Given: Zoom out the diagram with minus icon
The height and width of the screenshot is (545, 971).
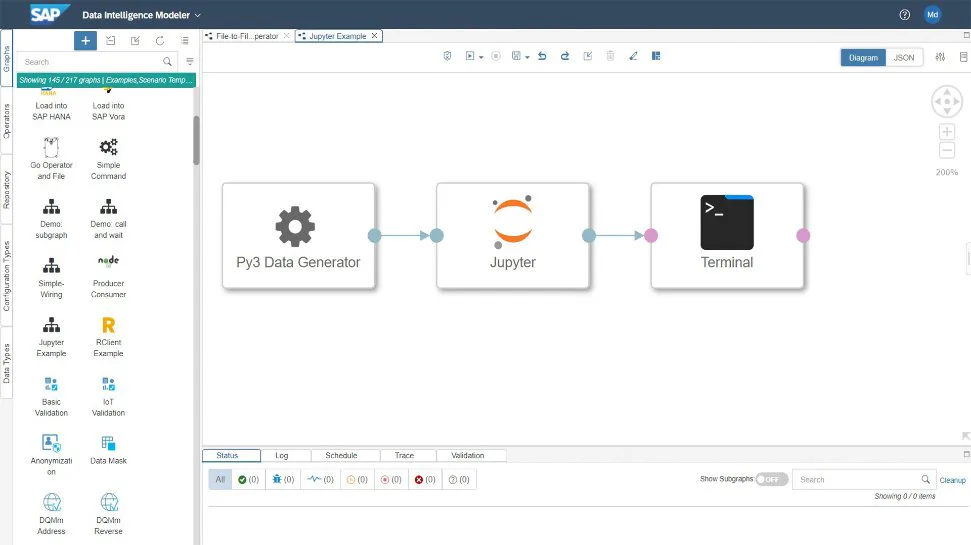Looking at the screenshot, I should (x=947, y=150).
